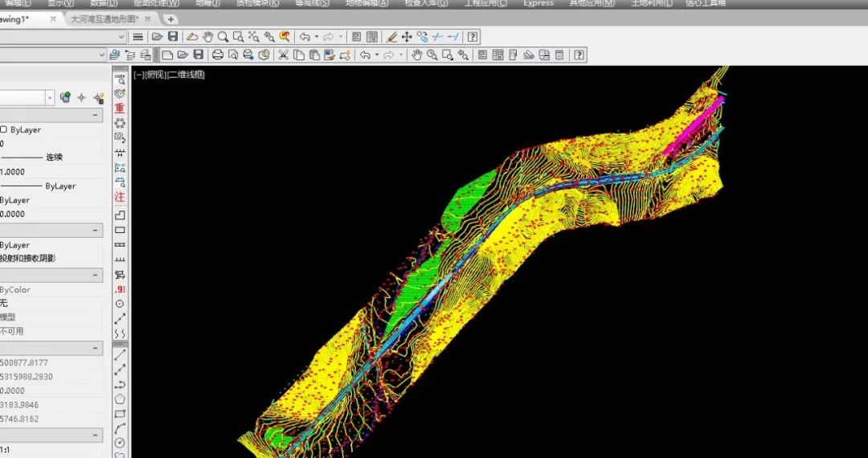Image resolution: width=868 pixels, height=458 pixels.
Task: Open the undo history dropdown arrow in upper toolbar
Action: tap(317, 36)
